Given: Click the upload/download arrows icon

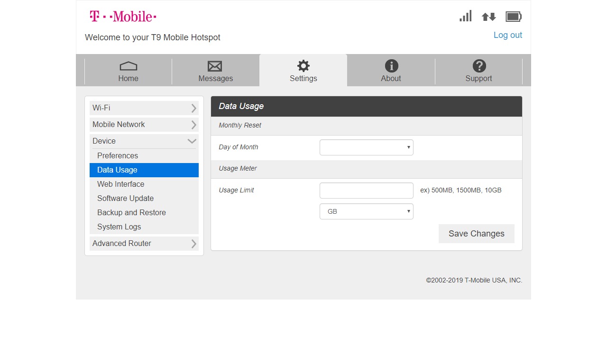Looking at the screenshot, I should [x=488, y=16].
